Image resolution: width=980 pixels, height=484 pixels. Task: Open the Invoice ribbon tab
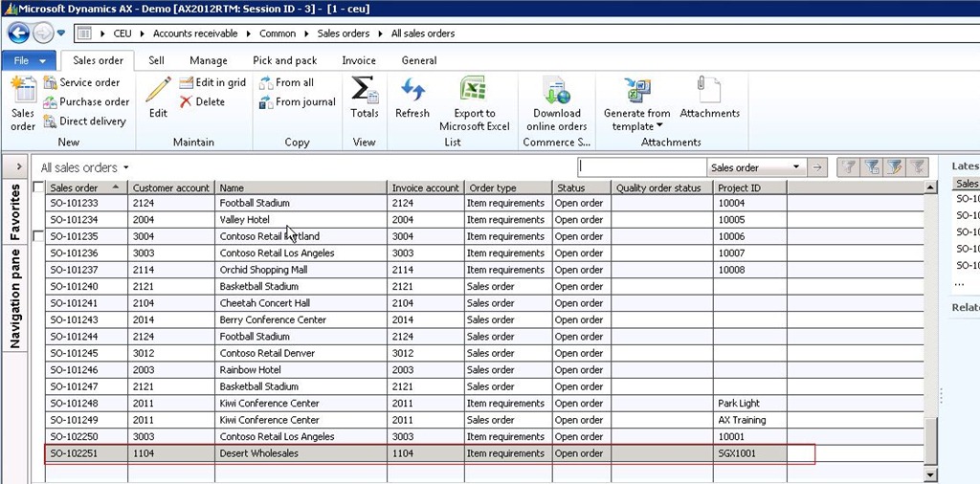point(359,60)
